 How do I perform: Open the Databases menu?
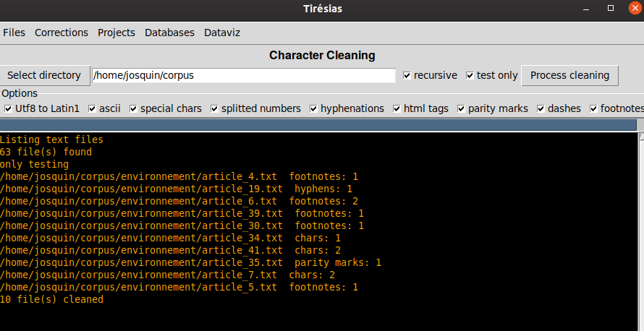coord(169,33)
